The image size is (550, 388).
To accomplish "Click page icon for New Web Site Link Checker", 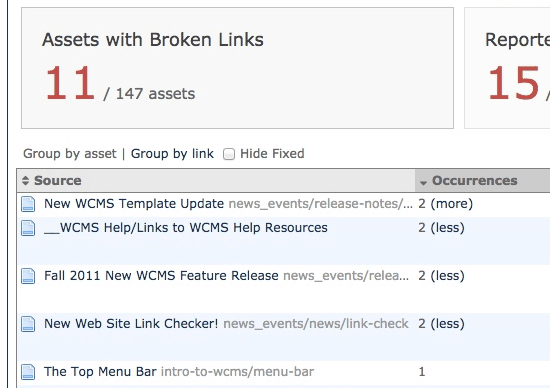I will point(28,324).
